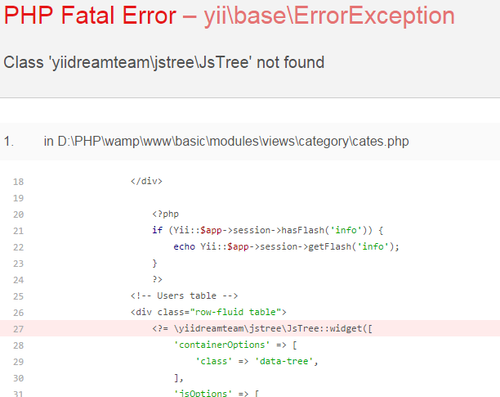Click the echo getFlash('info') statement
This screenshot has height=397, width=500.
point(286,246)
